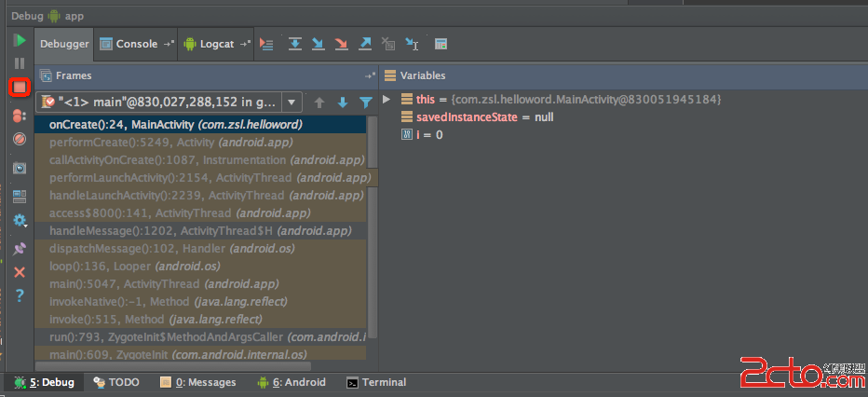The image size is (868, 397).
Task: Open Evaluate Expression calculator
Action: coord(441,45)
